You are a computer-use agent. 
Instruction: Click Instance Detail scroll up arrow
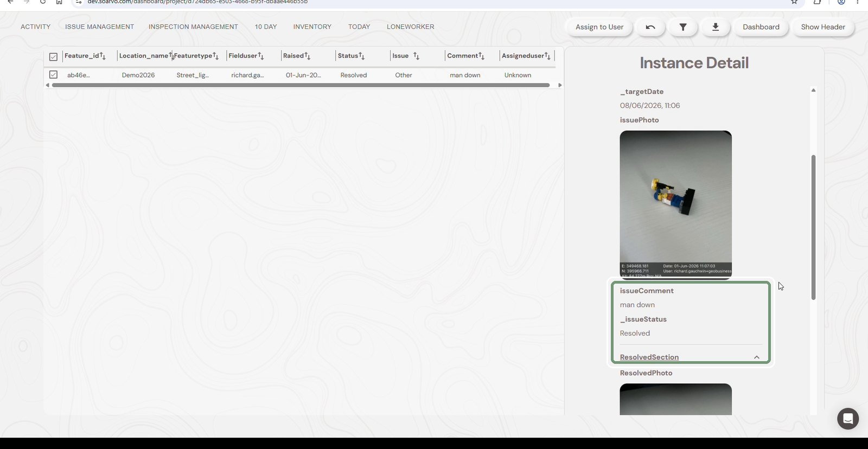point(813,90)
